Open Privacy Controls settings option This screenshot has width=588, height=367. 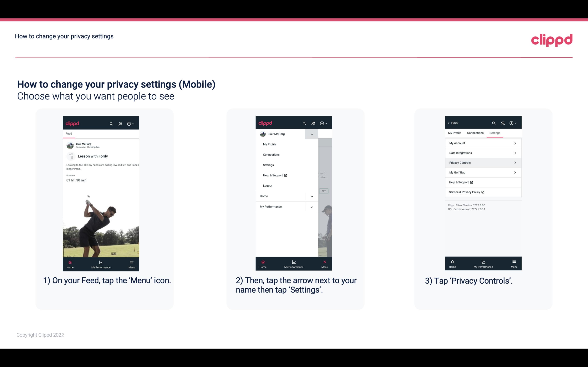coord(483,162)
